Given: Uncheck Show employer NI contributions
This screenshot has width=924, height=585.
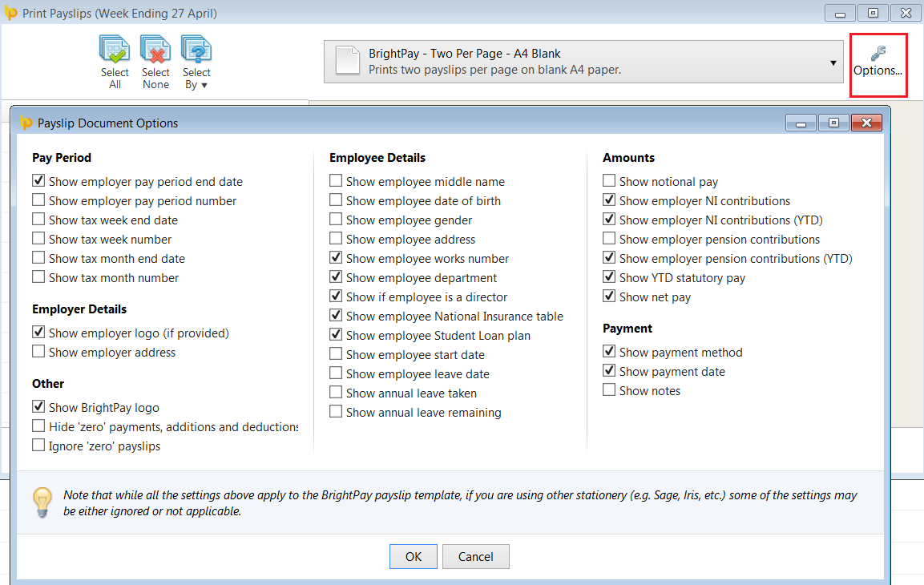Looking at the screenshot, I should coord(609,200).
